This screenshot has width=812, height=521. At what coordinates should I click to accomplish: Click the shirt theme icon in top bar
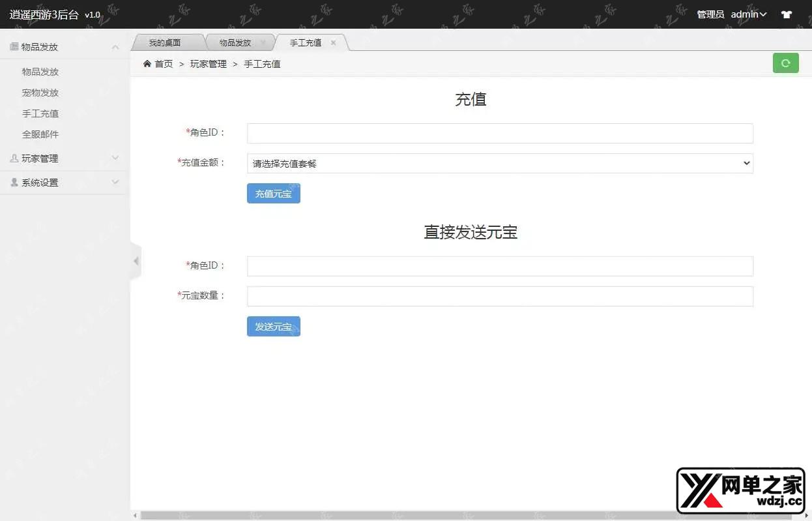[x=786, y=14]
